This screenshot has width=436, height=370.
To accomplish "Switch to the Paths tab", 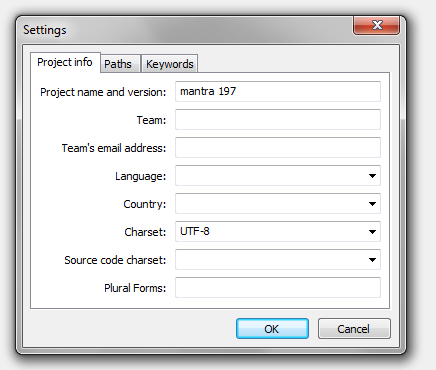I will [120, 64].
